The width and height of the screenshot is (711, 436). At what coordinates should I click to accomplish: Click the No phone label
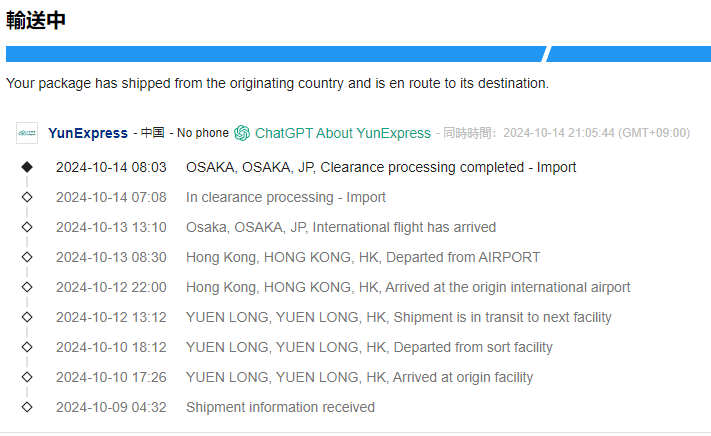pos(203,133)
